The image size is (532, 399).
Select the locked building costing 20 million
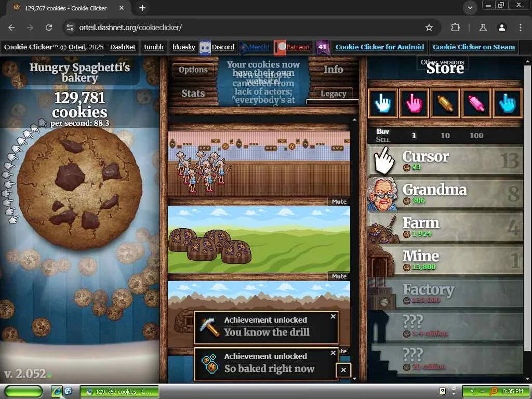point(445,359)
